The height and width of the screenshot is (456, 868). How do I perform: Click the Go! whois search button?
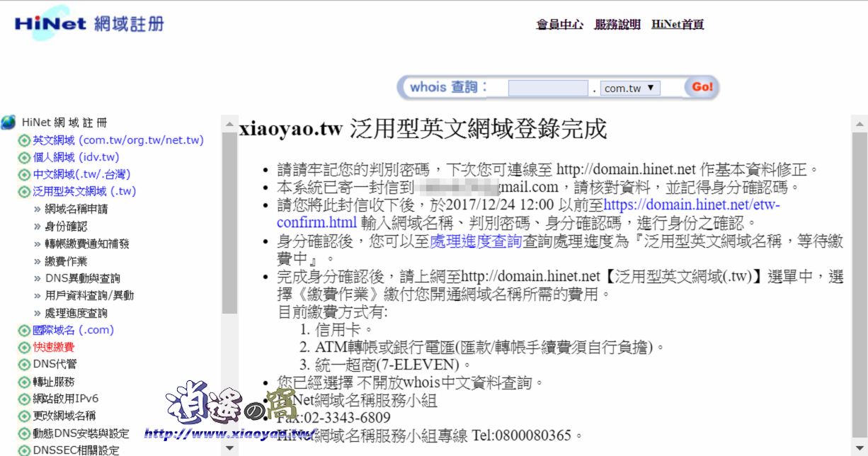point(702,87)
